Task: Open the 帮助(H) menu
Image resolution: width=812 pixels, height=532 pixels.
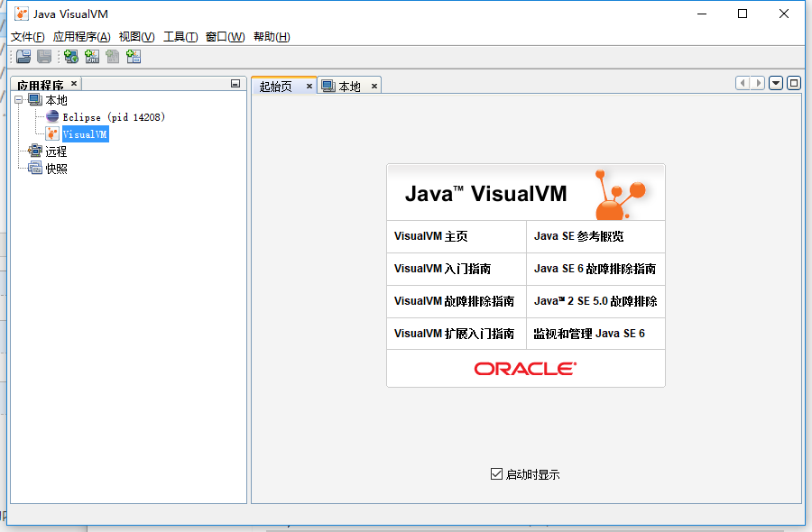Action: coord(272,37)
